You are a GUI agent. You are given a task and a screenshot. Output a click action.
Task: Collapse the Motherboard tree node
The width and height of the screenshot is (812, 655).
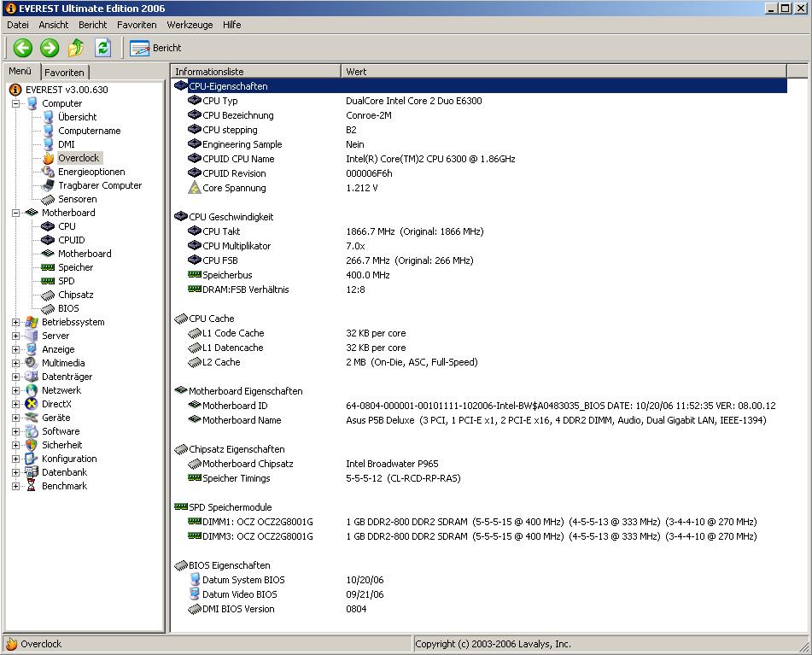click(x=15, y=213)
